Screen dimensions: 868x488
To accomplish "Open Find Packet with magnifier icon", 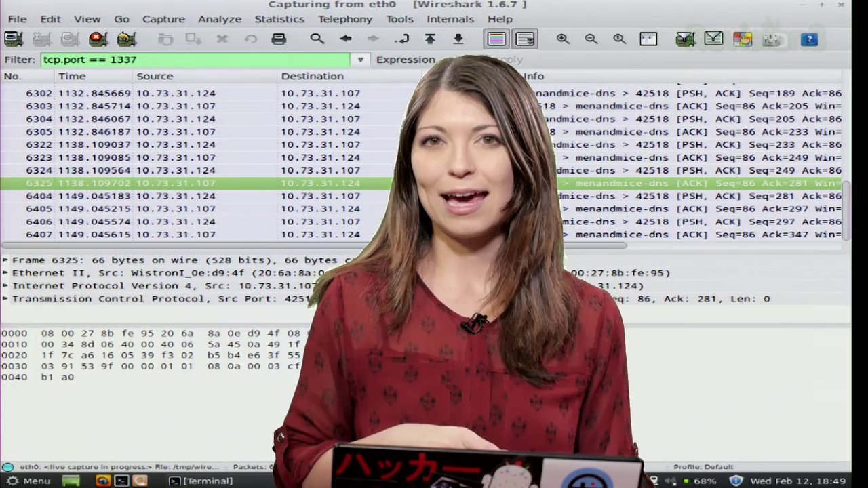I will coord(317,39).
